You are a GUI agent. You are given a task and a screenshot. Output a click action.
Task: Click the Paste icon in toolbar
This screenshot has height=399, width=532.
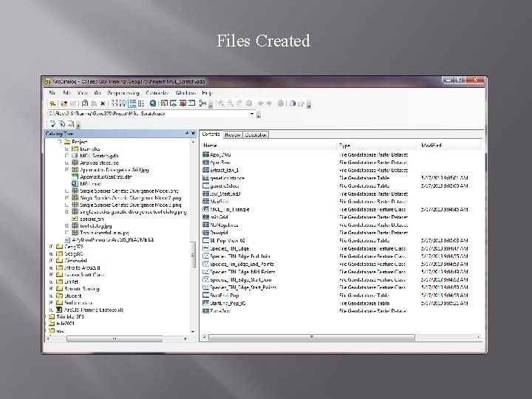coord(94,103)
